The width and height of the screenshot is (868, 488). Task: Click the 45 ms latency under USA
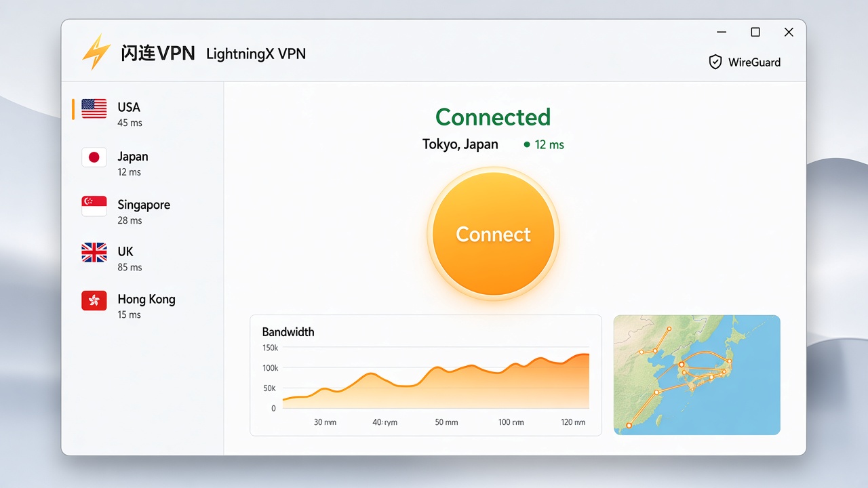point(130,123)
